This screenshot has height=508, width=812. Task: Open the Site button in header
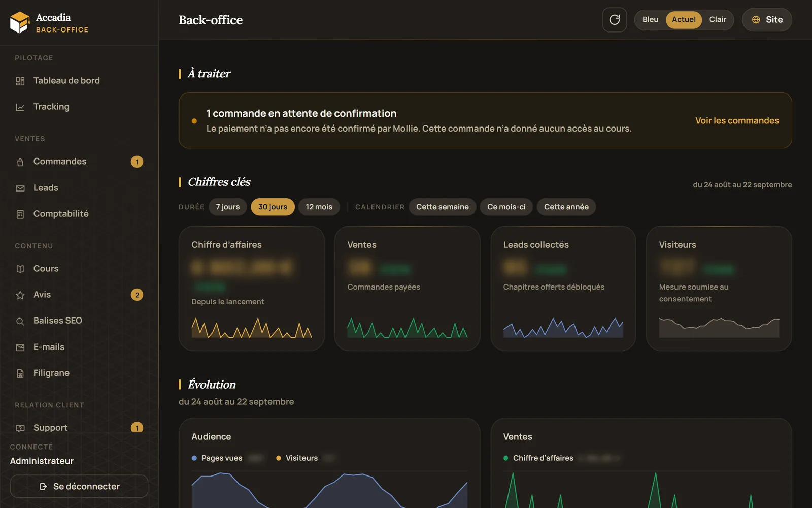(x=767, y=20)
